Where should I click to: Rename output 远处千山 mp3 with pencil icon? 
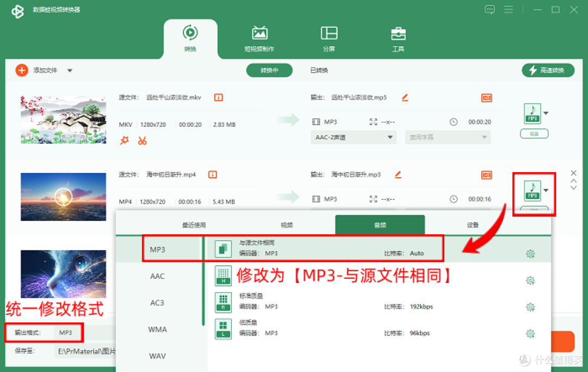click(x=405, y=97)
